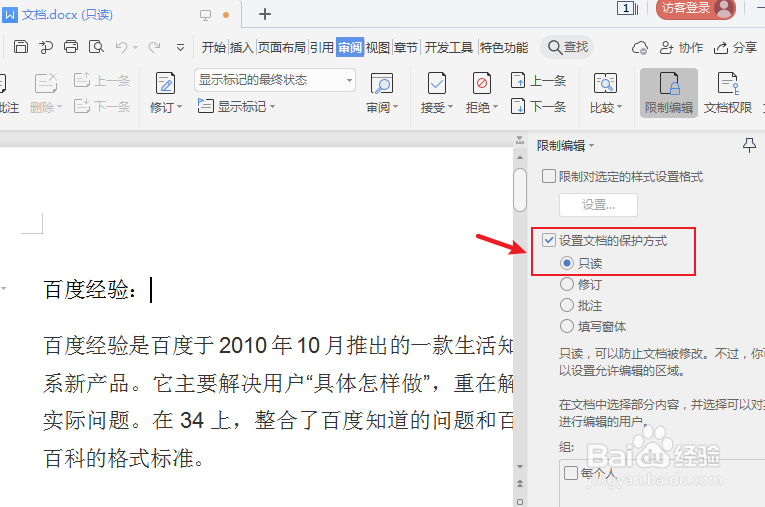Screen dimensions: 765x507
Task: Click the presentation-mode icon on document tab
Action: click(205, 15)
